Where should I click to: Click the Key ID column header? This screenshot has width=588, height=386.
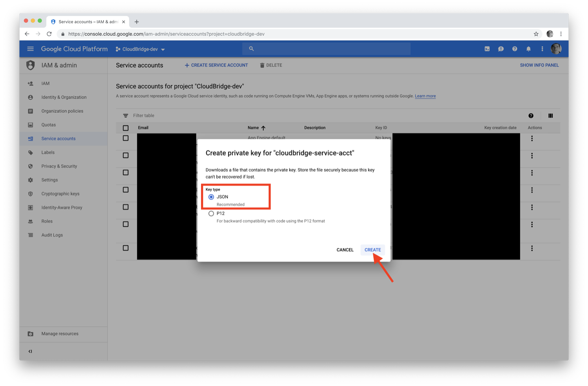tap(381, 128)
